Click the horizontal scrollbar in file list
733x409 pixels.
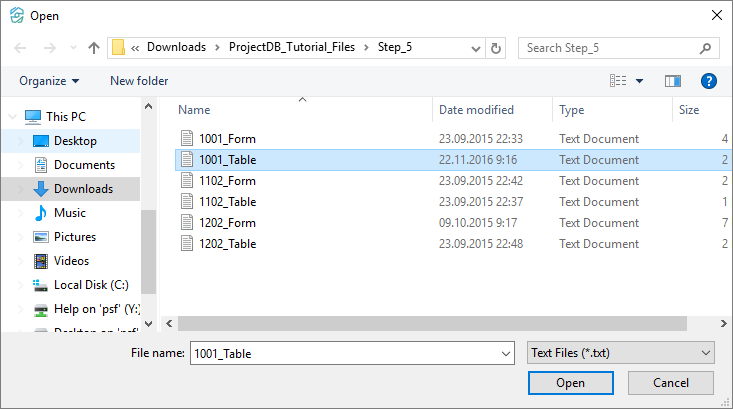click(x=430, y=323)
